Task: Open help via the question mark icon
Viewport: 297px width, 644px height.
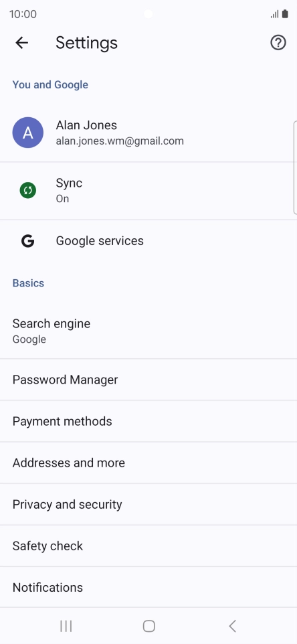Action: point(278,43)
